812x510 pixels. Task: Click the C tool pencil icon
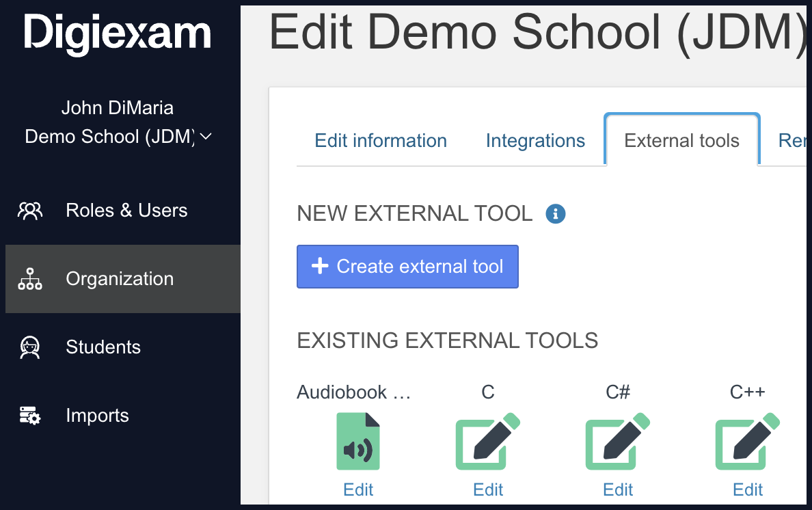[488, 441]
